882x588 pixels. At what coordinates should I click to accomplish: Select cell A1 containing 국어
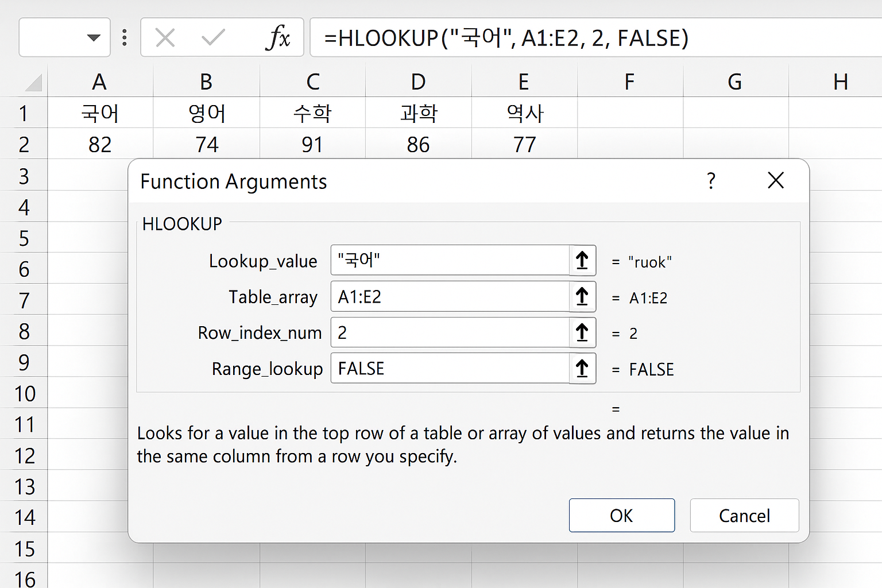pos(100,113)
